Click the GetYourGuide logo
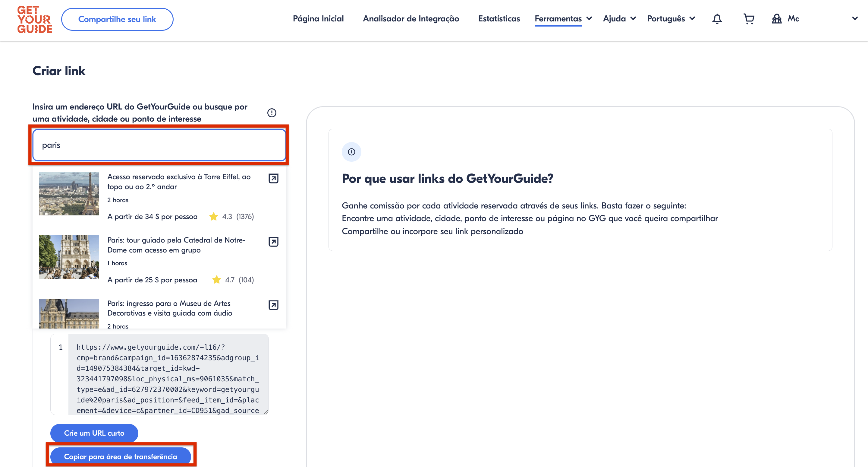The height and width of the screenshot is (467, 868). point(35,20)
